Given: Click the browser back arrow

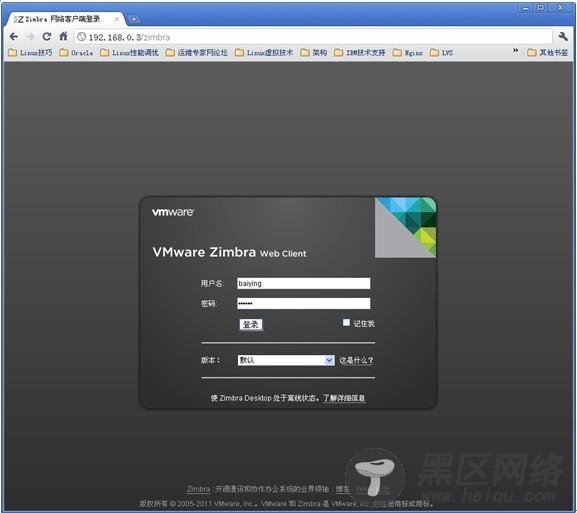Looking at the screenshot, I should (14, 36).
